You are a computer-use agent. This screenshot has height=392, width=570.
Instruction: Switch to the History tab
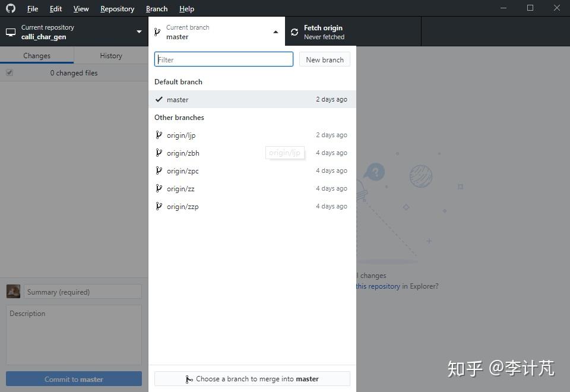110,55
